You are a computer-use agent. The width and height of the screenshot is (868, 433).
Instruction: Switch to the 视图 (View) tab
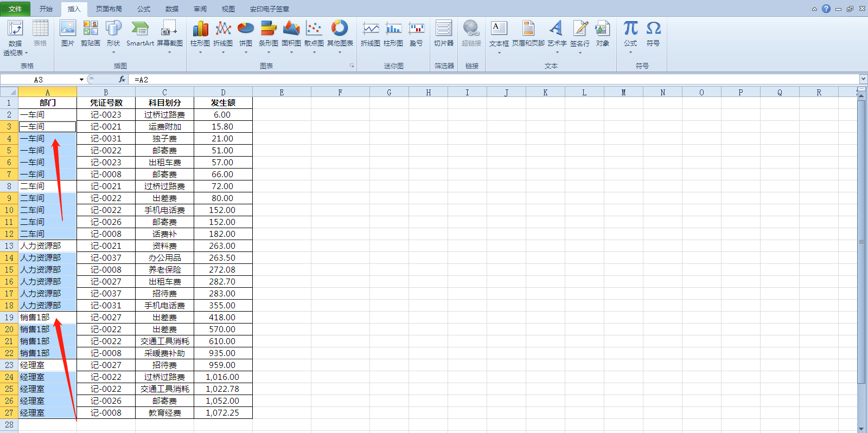[x=228, y=9]
